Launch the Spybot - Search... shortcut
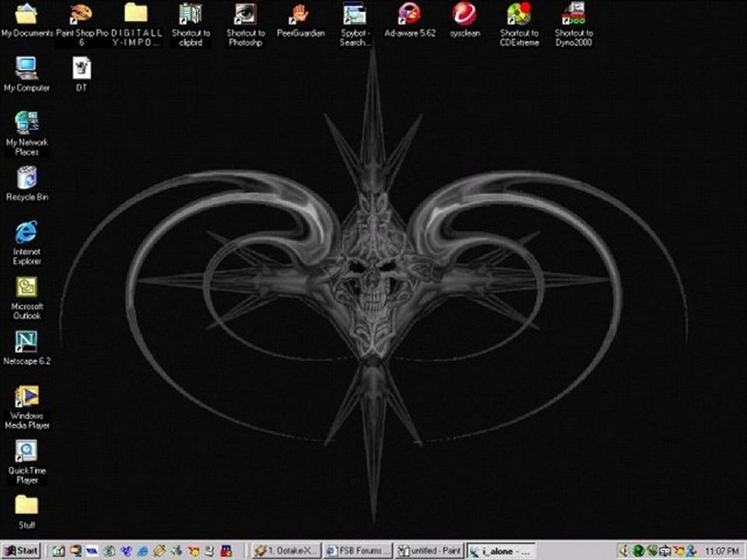 tap(355, 24)
